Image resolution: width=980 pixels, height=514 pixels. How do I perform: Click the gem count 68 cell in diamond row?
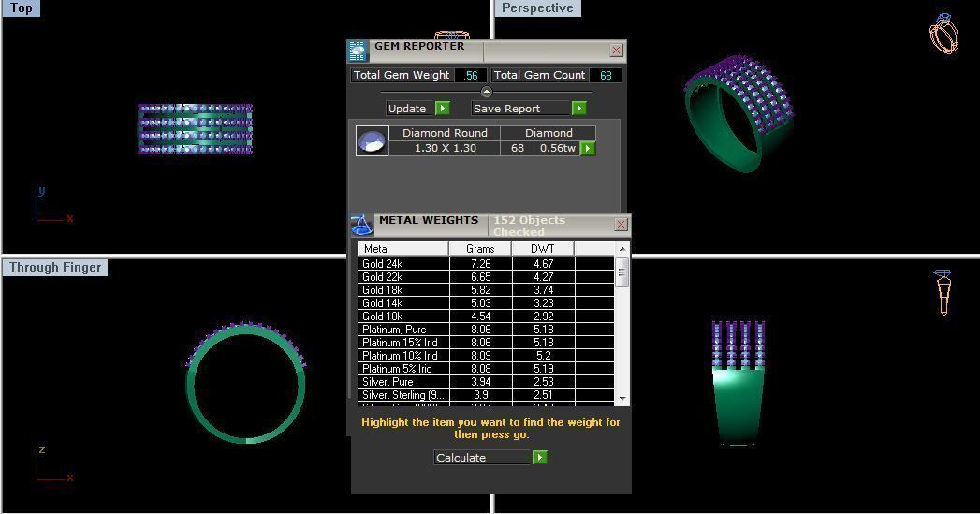[517, 148]
